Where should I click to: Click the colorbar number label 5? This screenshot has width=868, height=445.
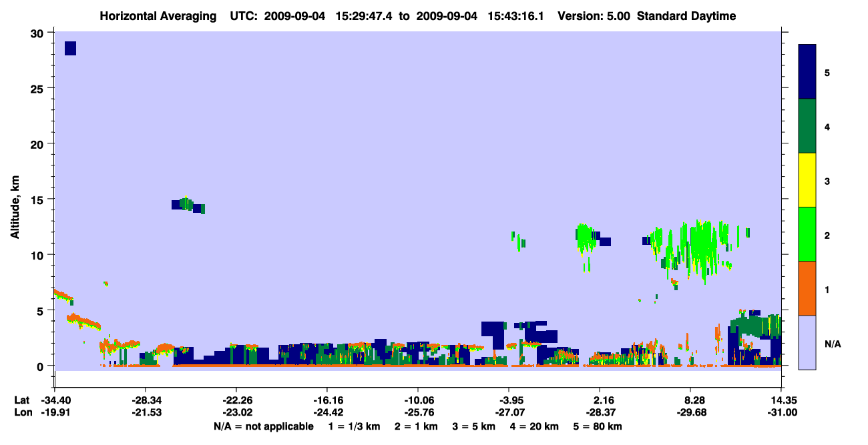coord(827,72)
